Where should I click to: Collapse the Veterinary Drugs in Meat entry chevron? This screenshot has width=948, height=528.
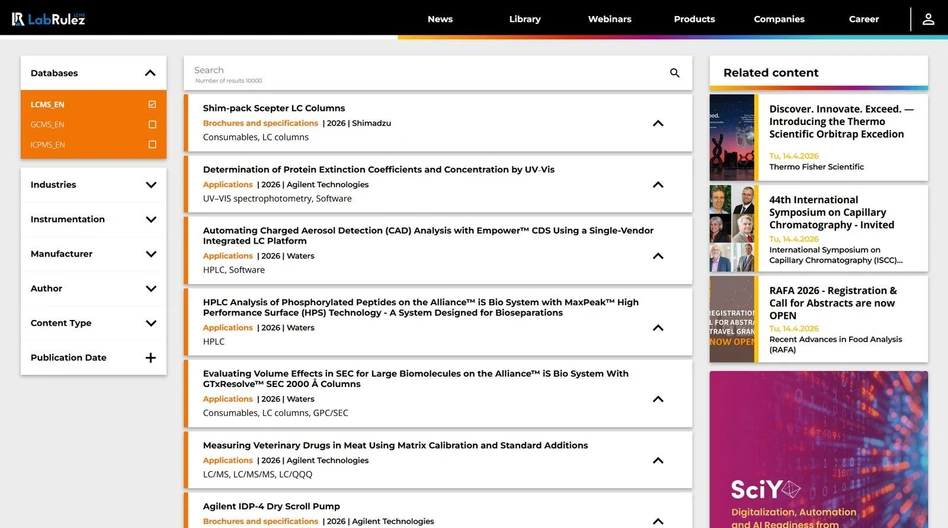coord(658,460)
